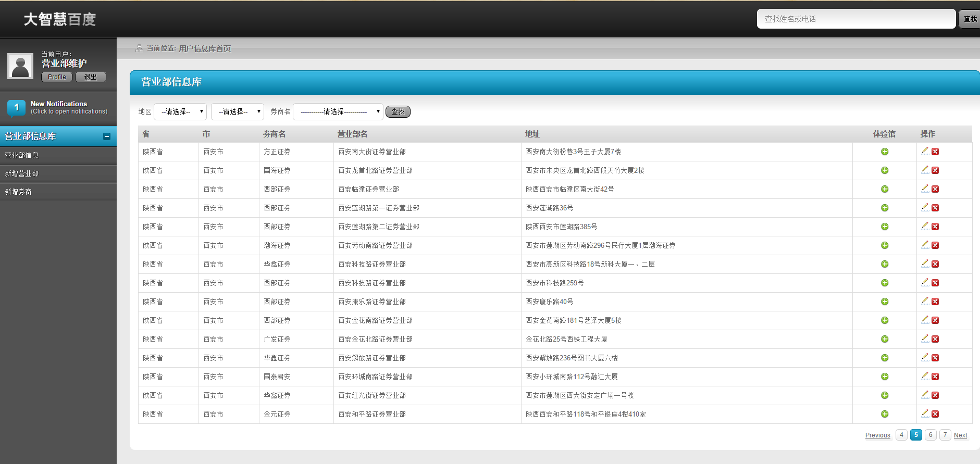Delete the 西安临潼证券营业部 entry
The image size is (980, 464).
(935, 189)
